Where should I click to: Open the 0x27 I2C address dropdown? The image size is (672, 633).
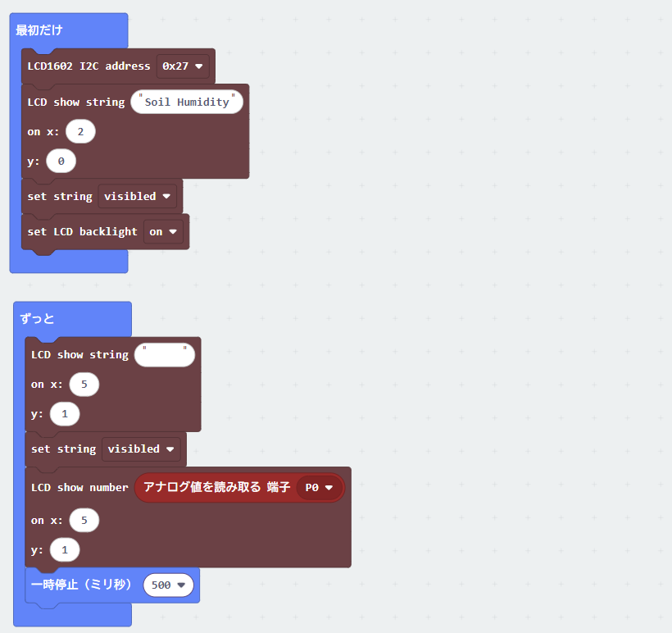[183, 66]
